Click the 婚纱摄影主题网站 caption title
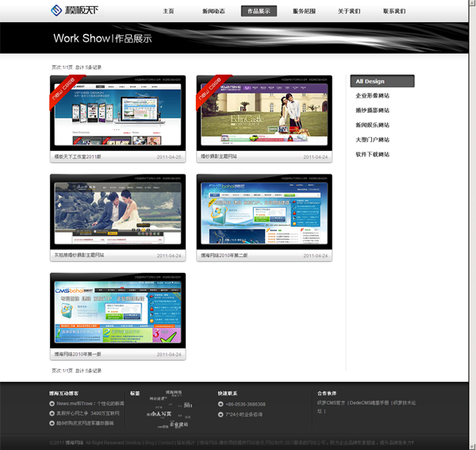Screen dimensions: 476x450 (x=219, y=156)
